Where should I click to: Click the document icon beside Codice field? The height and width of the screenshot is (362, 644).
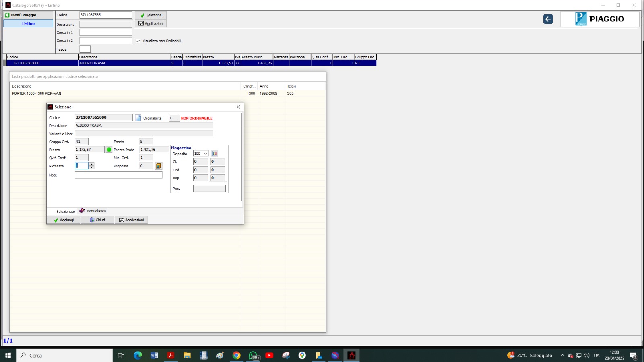[138, 118]
